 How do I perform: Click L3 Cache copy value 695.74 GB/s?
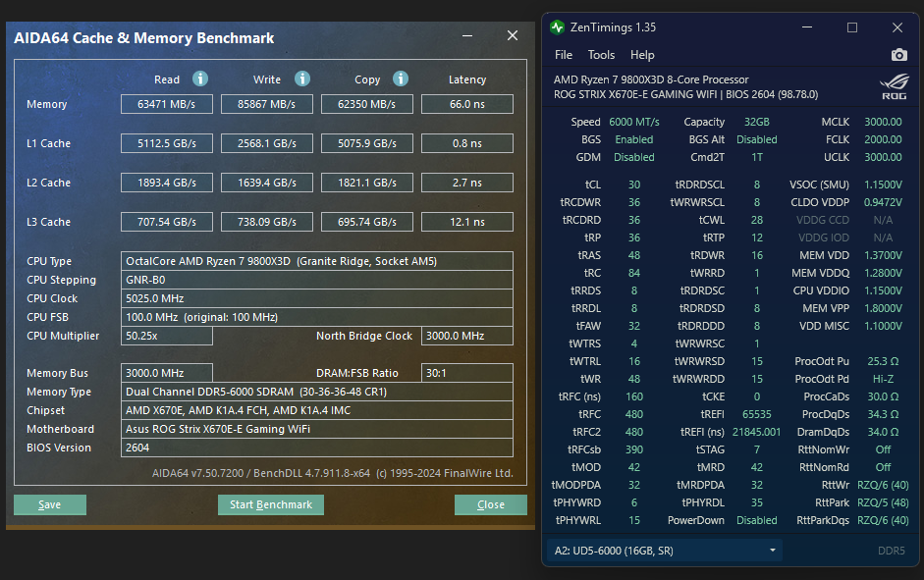pyautogui.click(x=367, y=222)
